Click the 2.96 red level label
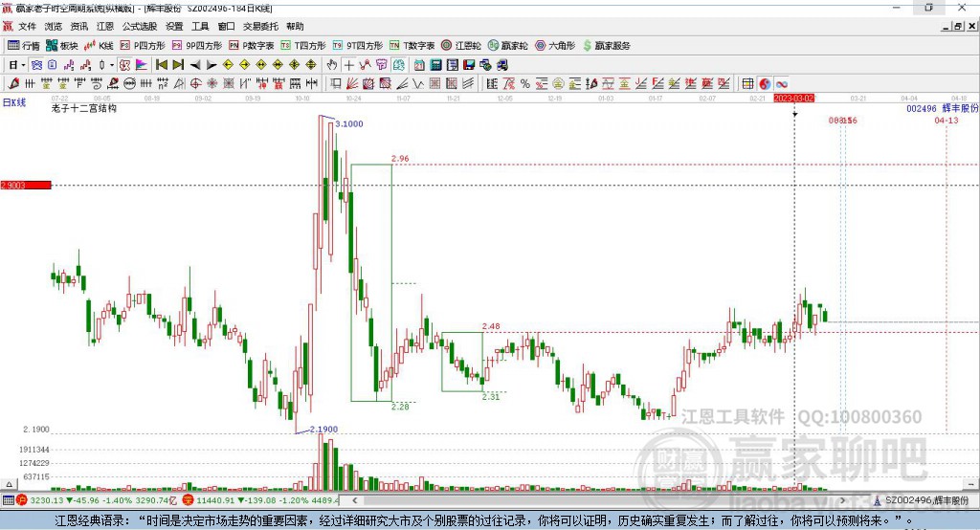The image size is (980, 530). coord(400,159)
